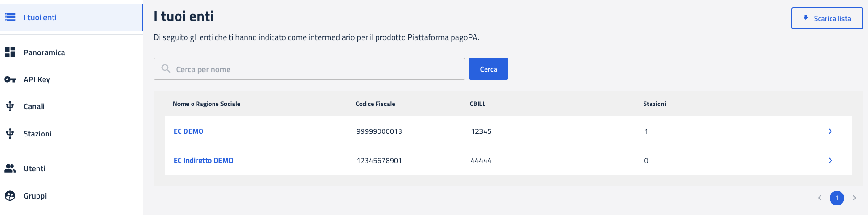Click the Panoramica dashboard icon
The image size is (868, 215).
[10, 52]
